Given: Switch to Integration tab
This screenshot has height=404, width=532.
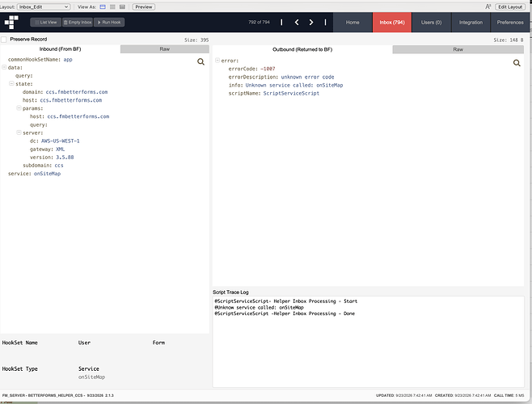Looking at the screenshot, I should pos(471,23).
